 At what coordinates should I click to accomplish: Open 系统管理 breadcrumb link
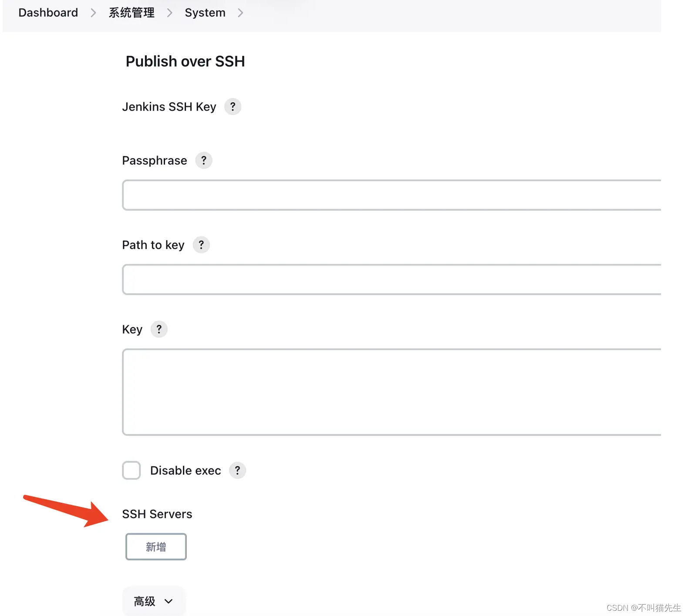coord(132,13)
